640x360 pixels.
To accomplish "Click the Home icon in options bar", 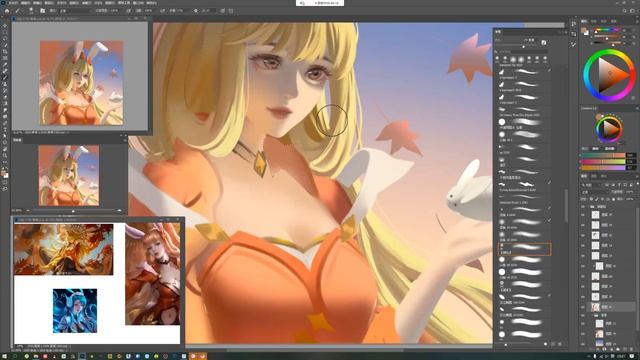I will click(7, 11).
